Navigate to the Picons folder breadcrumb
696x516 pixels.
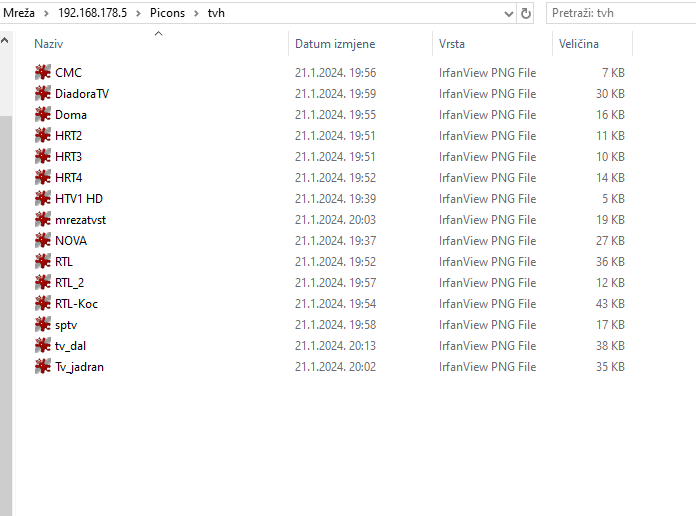pos(167,13)
